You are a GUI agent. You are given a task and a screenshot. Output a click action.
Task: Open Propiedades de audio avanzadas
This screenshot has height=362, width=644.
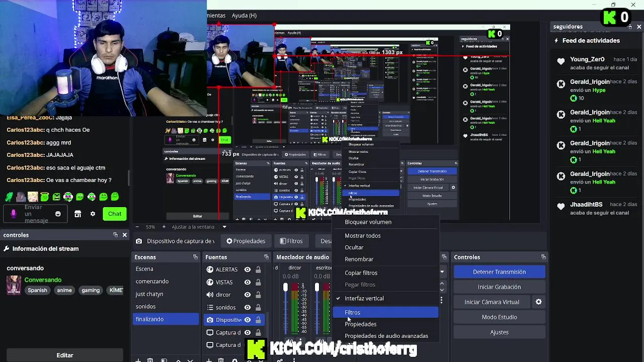[385, 336]
